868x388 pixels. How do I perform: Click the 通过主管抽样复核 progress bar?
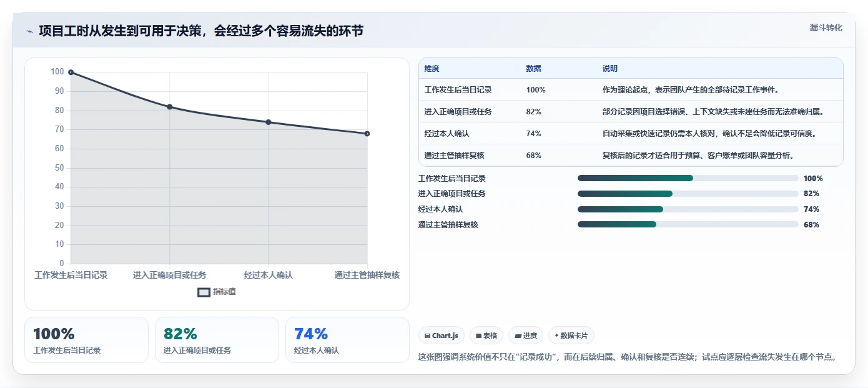pyautogui.click(x=688, y=224)
